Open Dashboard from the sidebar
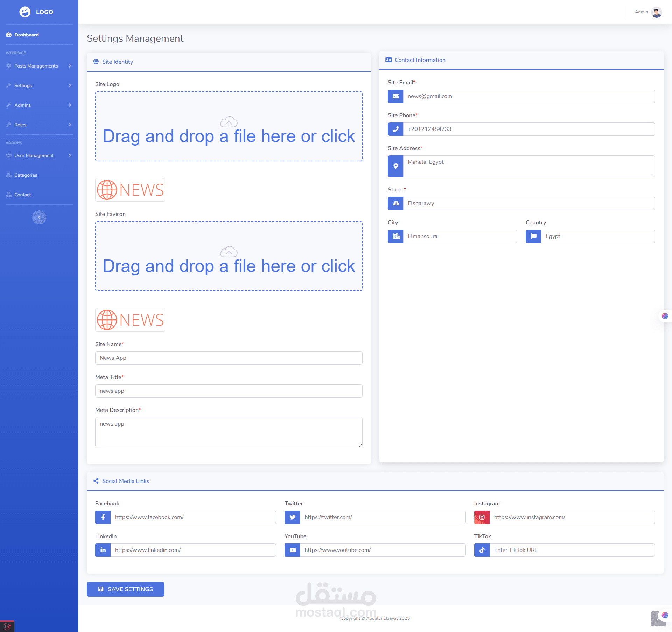The height and width of the screenshot is (632, 672). [x=26, y=35]
